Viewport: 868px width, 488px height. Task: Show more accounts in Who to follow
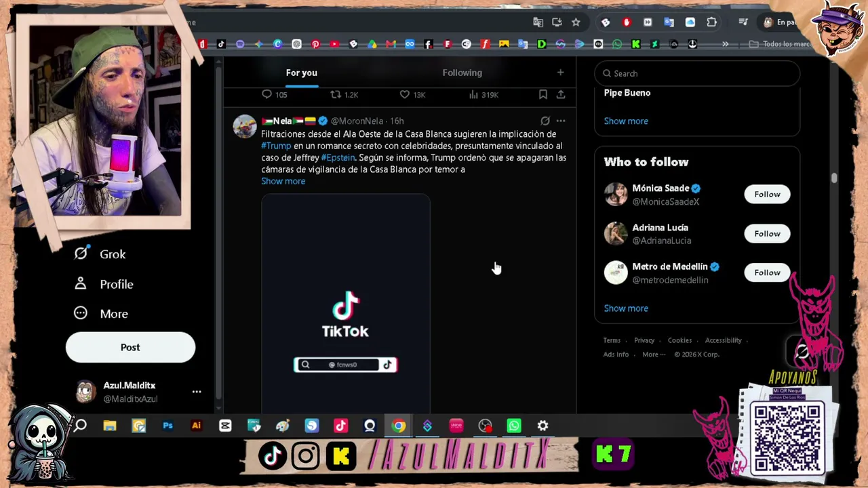pyautogui.click(x=626, y=308)
